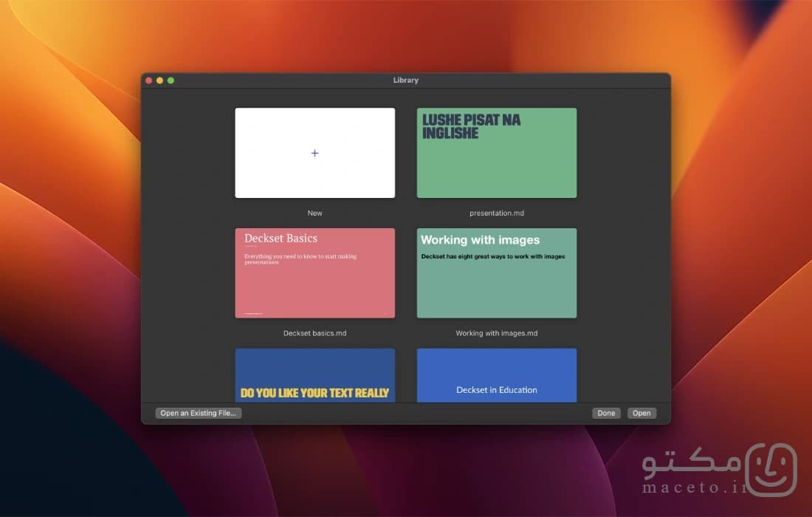This screenshot has height=517, width=812.
Task: Select the presentation.md green thumbnail
Action: pyautogui.click(x=497, y=153)
